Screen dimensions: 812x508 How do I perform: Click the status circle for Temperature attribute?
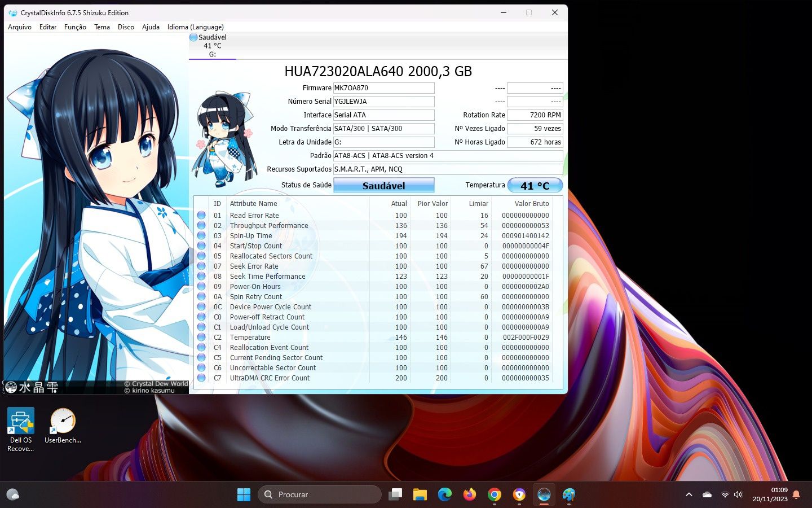[201, 337]
